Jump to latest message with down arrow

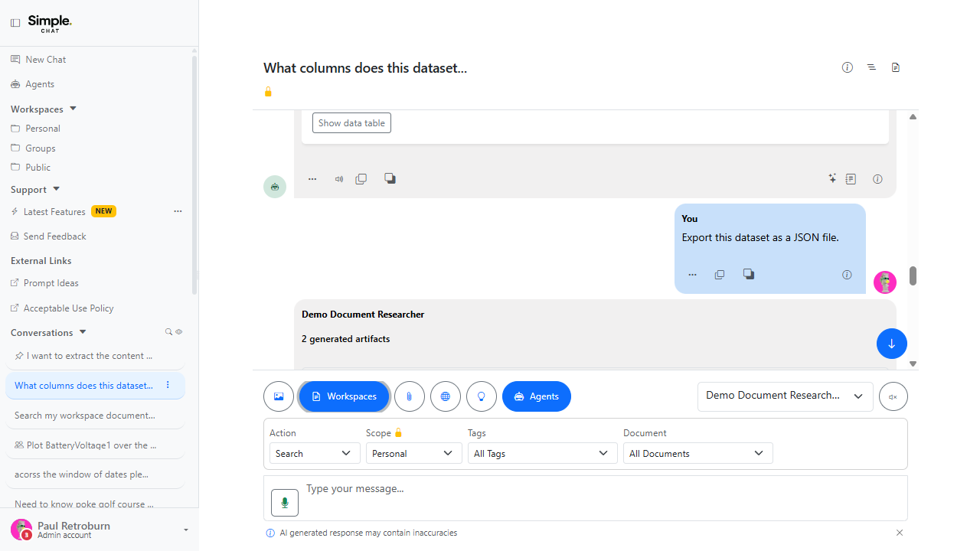[x=891, y=344]
